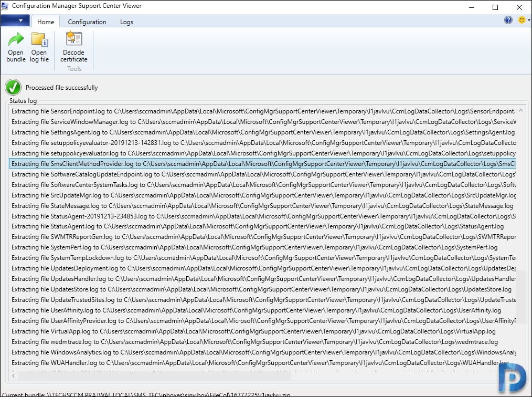This screenshot has width=532, height=397.
Task: Maximize the Support Center Viewer window
Action: (495, 7)
